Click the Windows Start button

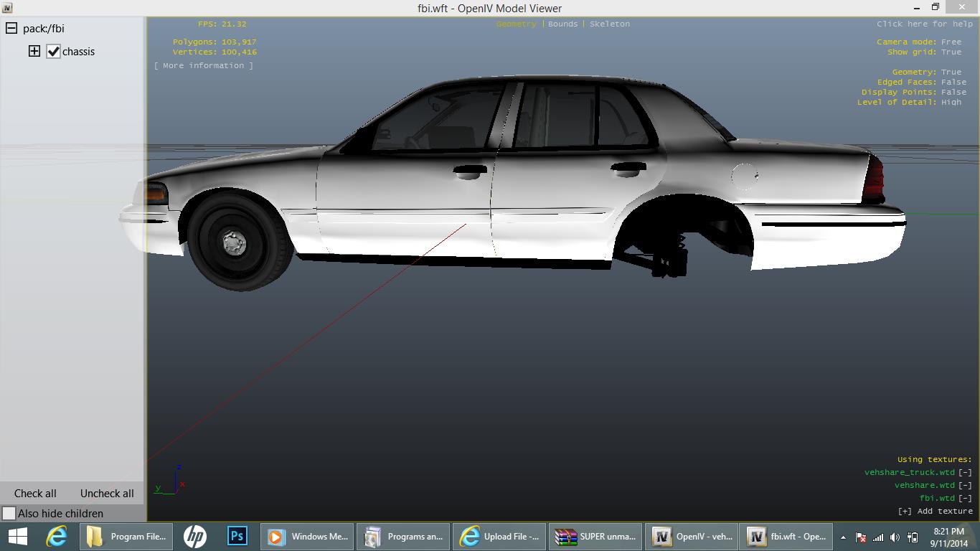coord(17,537)
